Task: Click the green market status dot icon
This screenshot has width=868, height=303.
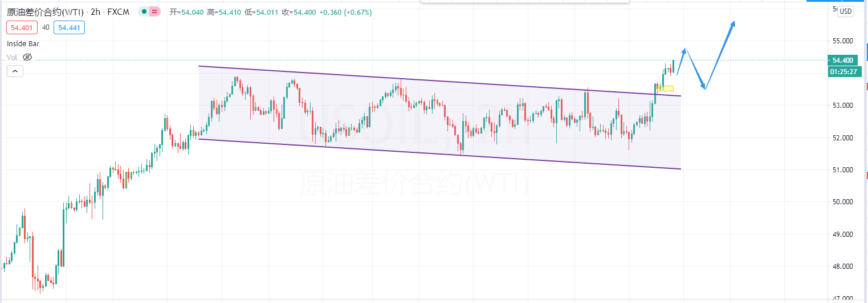Action: tap(145, 12)
